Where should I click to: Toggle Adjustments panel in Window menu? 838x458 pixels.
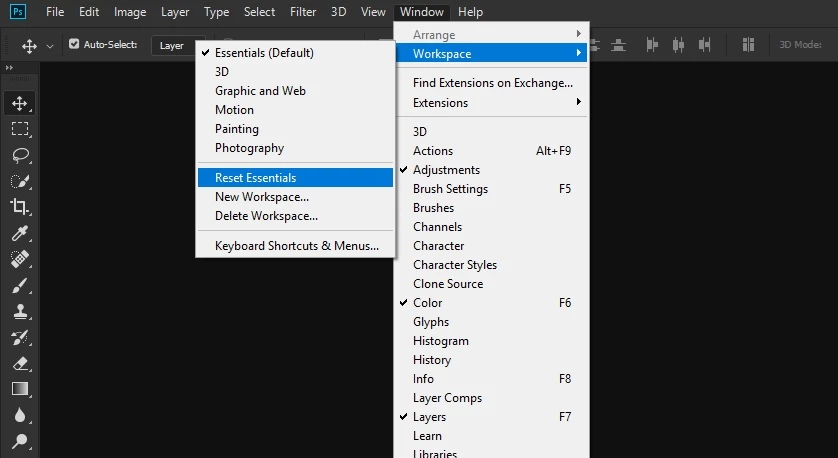[x=491, y=170]
